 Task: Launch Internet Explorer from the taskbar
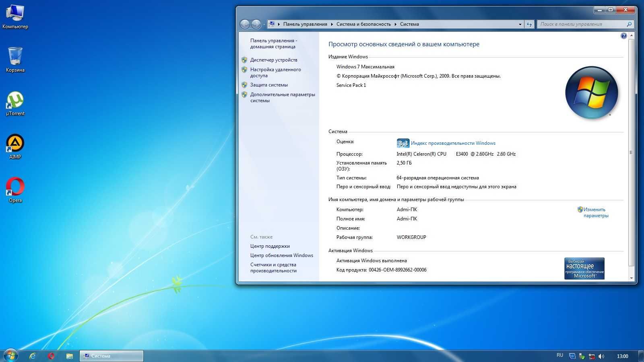33,356
